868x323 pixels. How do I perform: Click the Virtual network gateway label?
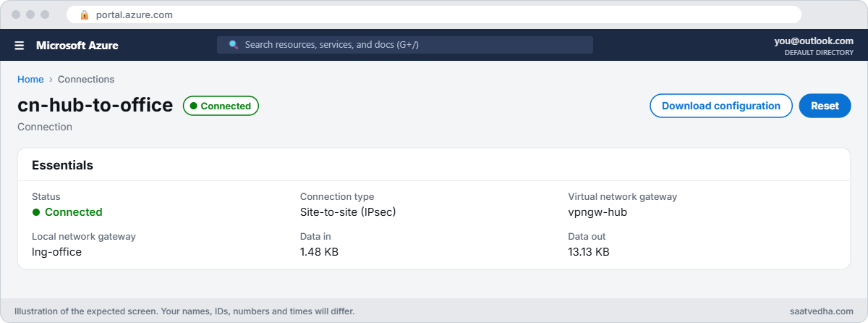pos(623,196)
